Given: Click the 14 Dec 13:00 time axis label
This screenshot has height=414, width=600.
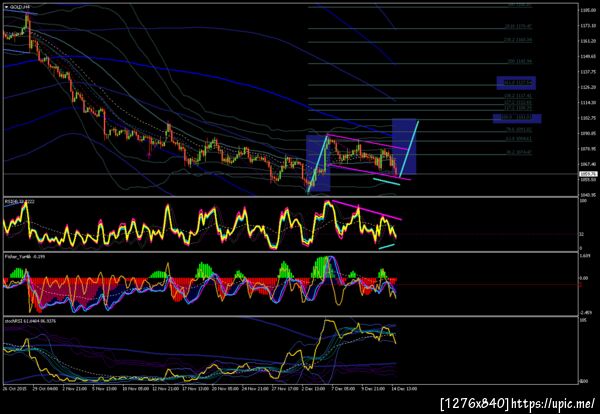Looking at the screenshot, I should (405, 388).
